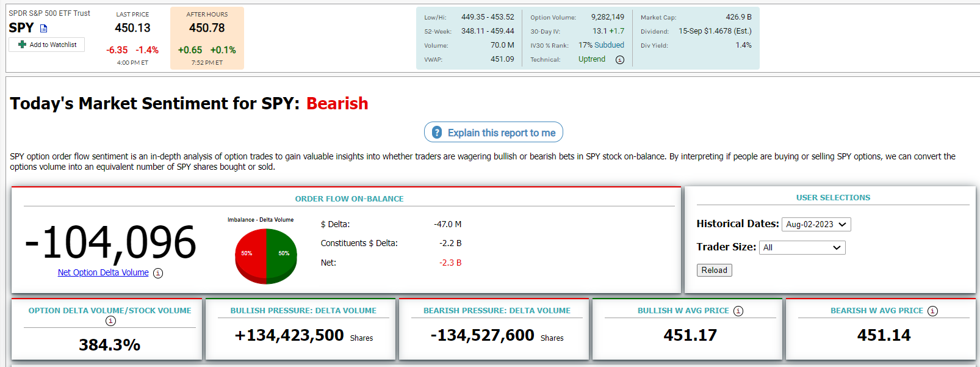The height and width of the screenshot is (367, 980).
Task: Click the Market Cap value 426.9 B
Action: point(739,17)
